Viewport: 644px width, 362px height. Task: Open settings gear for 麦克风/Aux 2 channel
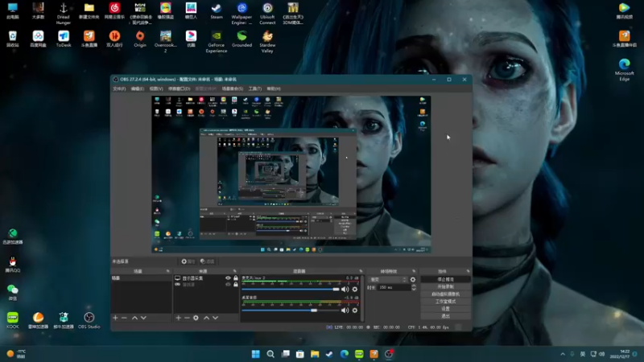(355, 290)
